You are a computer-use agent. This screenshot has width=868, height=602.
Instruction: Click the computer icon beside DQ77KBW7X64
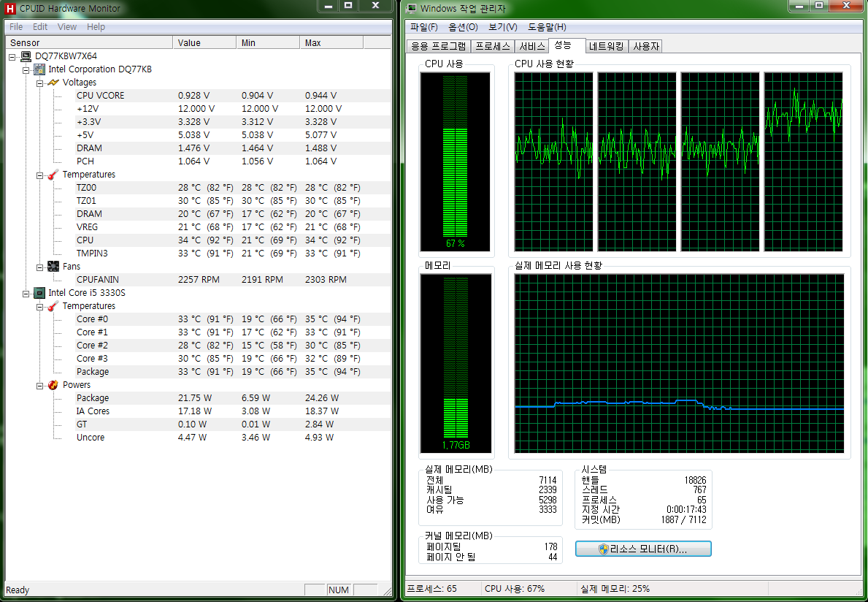tap(26, 56)
